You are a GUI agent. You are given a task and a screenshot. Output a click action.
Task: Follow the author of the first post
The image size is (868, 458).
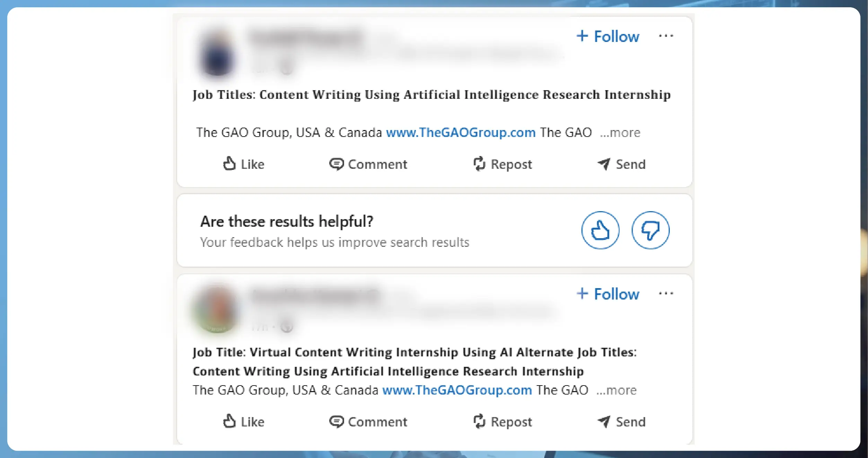coord(608,36)
